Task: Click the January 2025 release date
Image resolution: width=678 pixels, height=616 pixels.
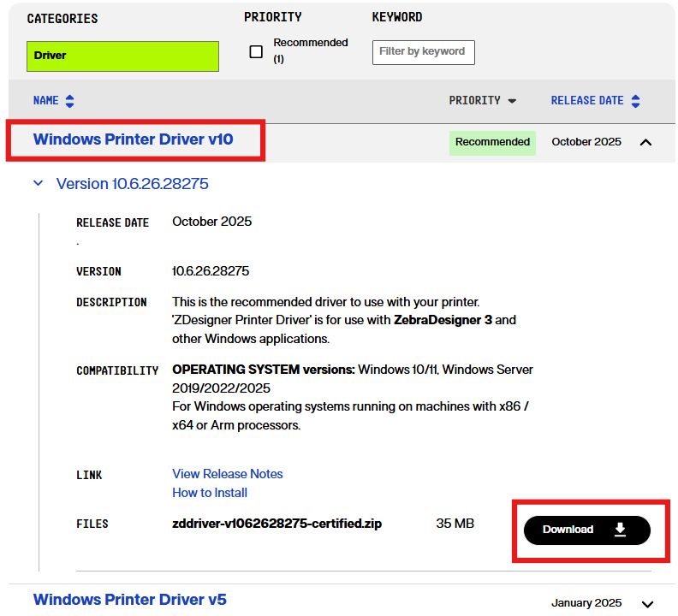Action: click(x=586, y=602)
